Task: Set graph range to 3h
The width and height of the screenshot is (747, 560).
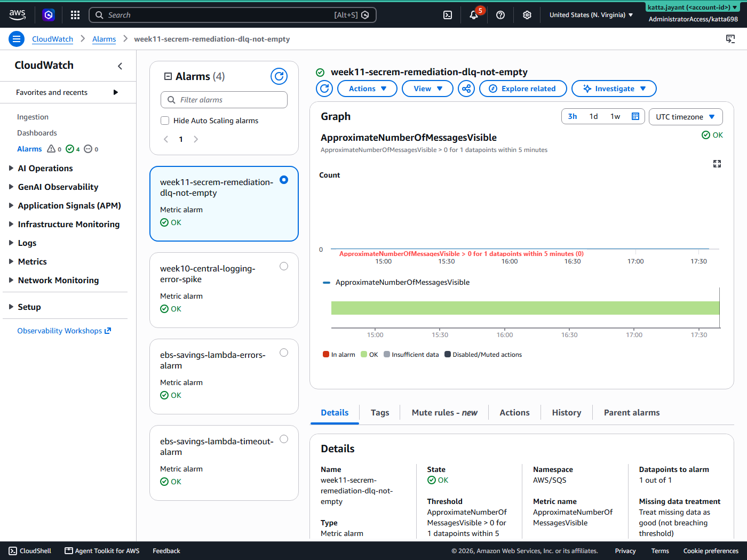Action: point(573,116)
